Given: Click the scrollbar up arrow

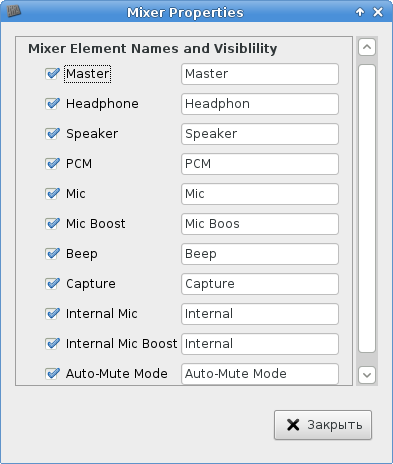Looking at the screenshot, I should click(367, 47).
